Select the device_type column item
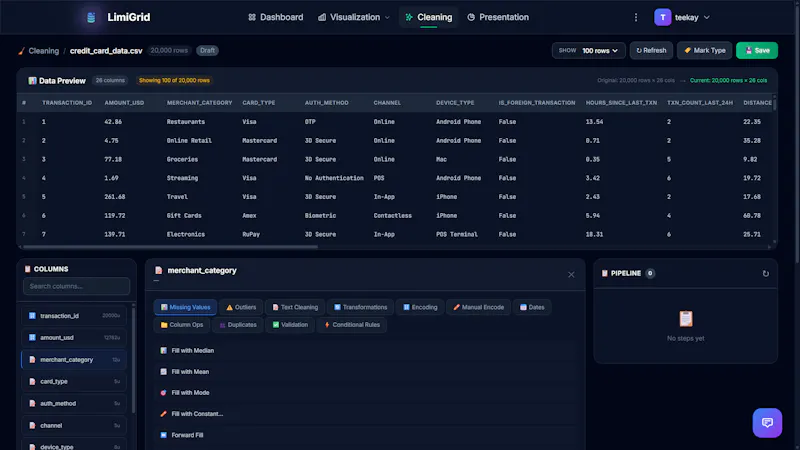This screenshot has height=450, width=800. (74, 445)
